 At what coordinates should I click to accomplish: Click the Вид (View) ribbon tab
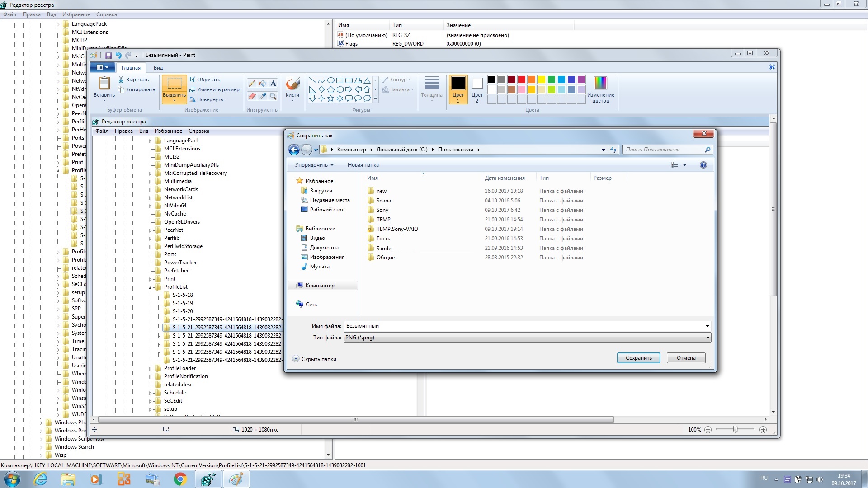point(157,67)
